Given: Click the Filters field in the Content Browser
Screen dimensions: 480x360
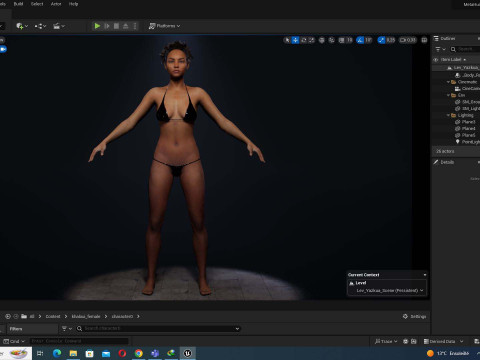Looking at the screenshot, I should click(33, 329).
